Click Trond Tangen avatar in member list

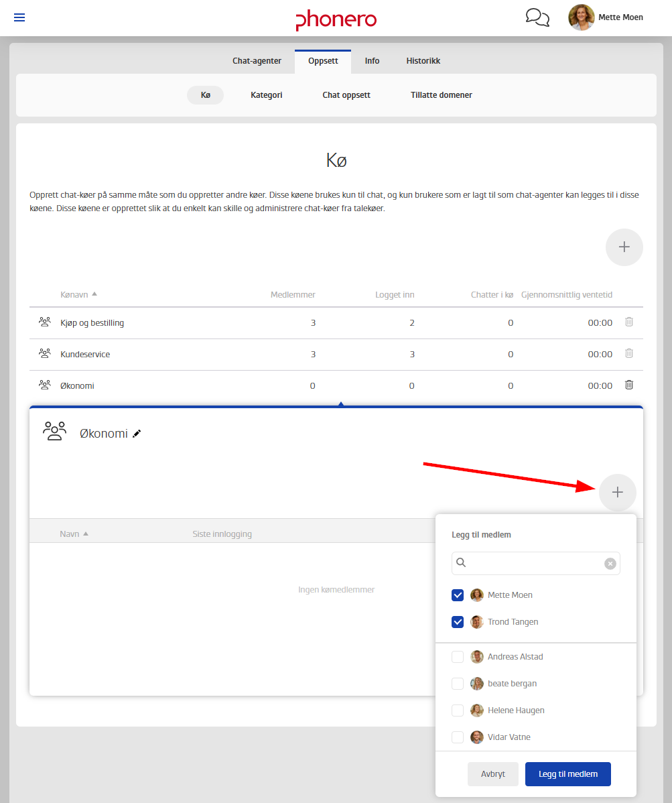point(477,622)
